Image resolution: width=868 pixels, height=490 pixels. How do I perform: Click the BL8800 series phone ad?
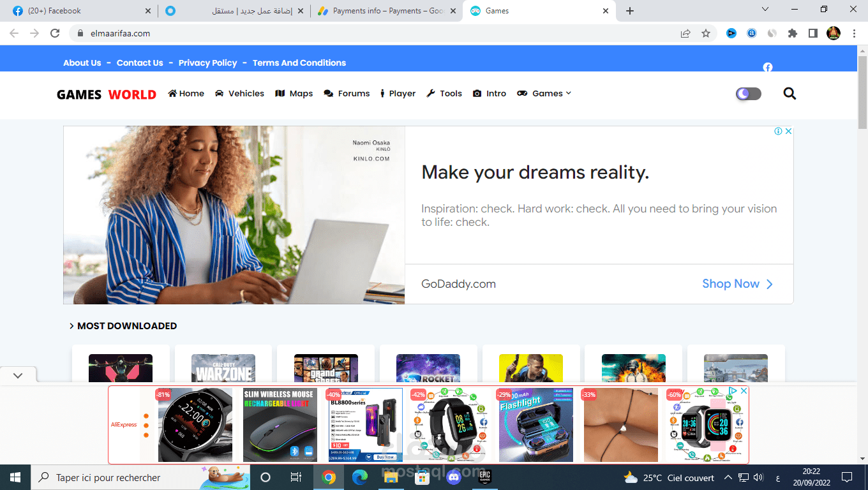coord(365,425)
